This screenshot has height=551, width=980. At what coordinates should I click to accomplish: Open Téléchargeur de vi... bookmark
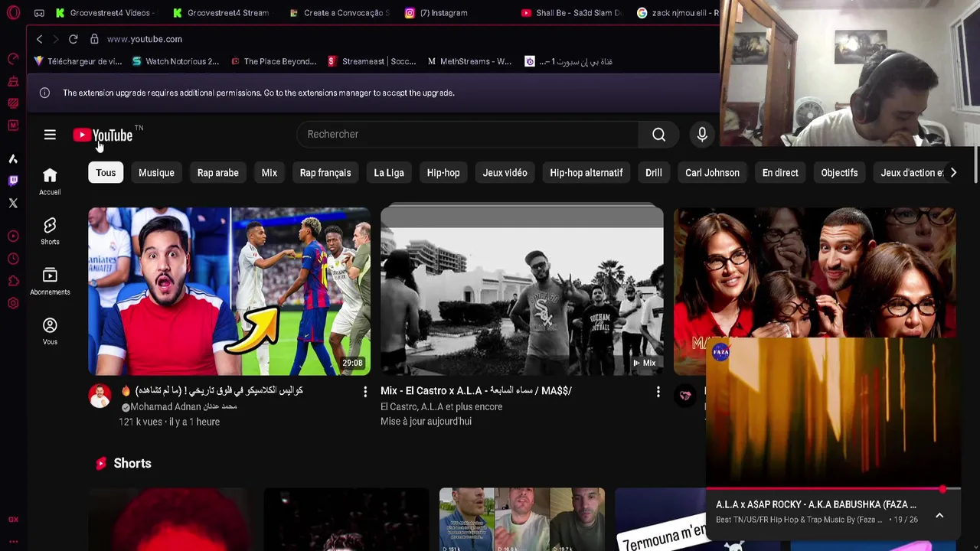pyautogui.click(x=78, y=62)
